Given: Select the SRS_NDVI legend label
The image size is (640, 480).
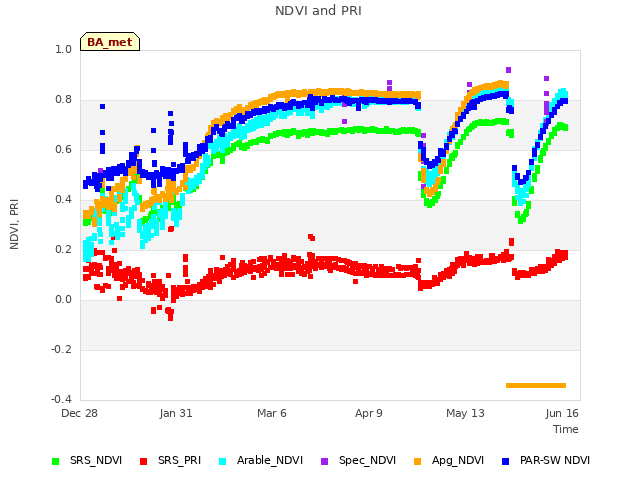Looking at the screenshot, I should click(x=96, y=460).
